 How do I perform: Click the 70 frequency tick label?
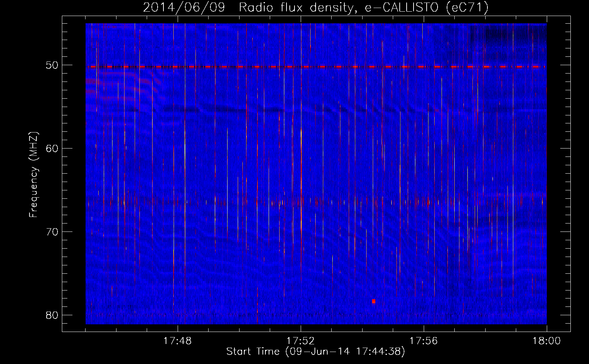[x=52, y=232]
